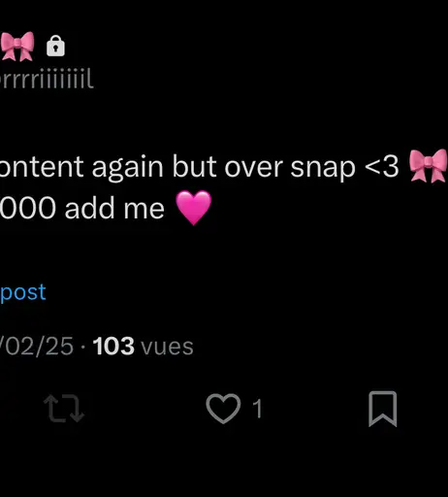
Task: Open the "/02/25" timestamp
Action: point(37,347)
